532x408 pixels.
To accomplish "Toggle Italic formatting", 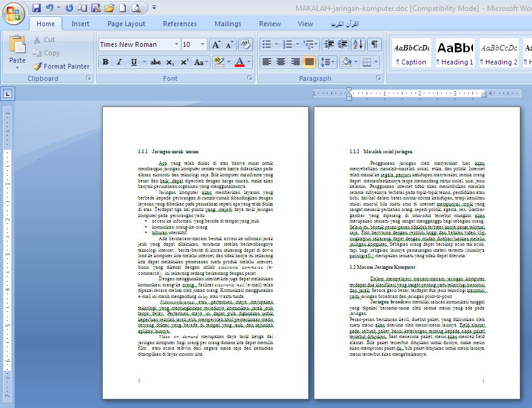I will tap(119, 63).
